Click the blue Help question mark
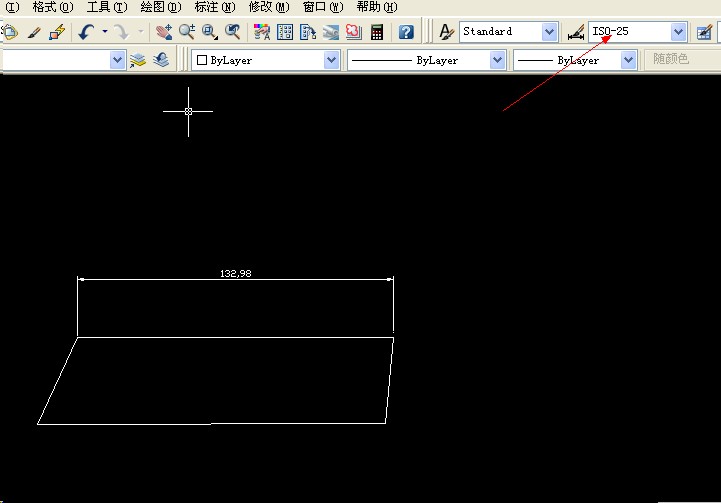This screenshot has width=721, height=503. coord(406,32)
